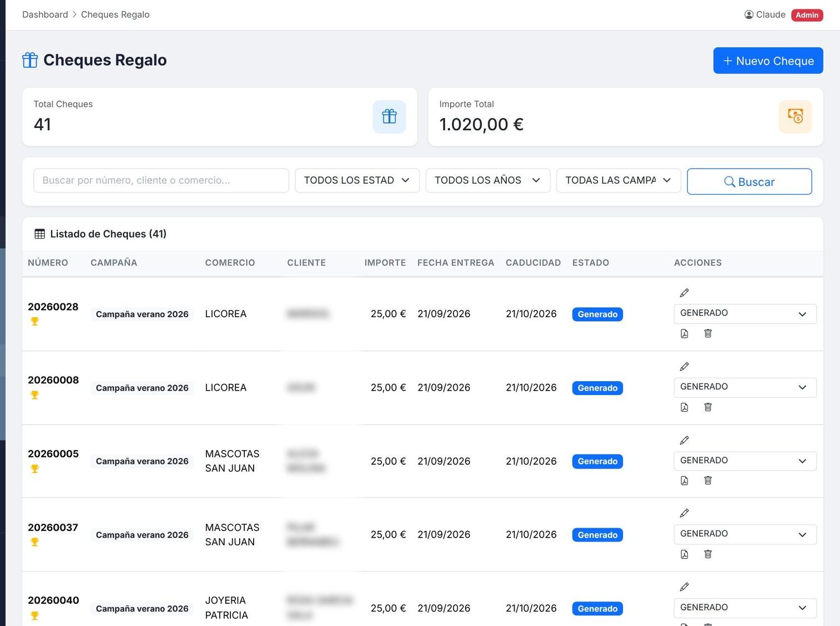Click the trophy icon under cheque 20260005

(x=34, y=469)
